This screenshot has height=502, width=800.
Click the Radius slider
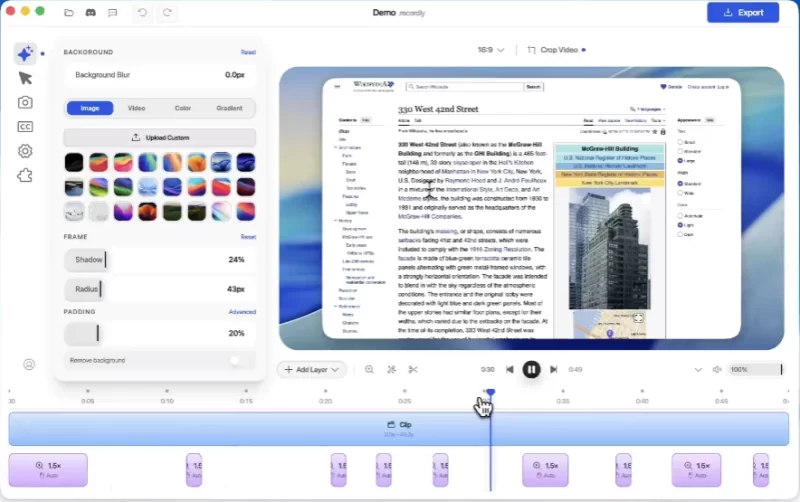[160, 289]
